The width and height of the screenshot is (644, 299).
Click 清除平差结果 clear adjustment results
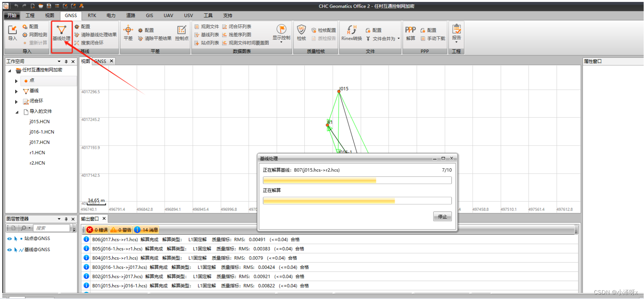click(155, 39)
